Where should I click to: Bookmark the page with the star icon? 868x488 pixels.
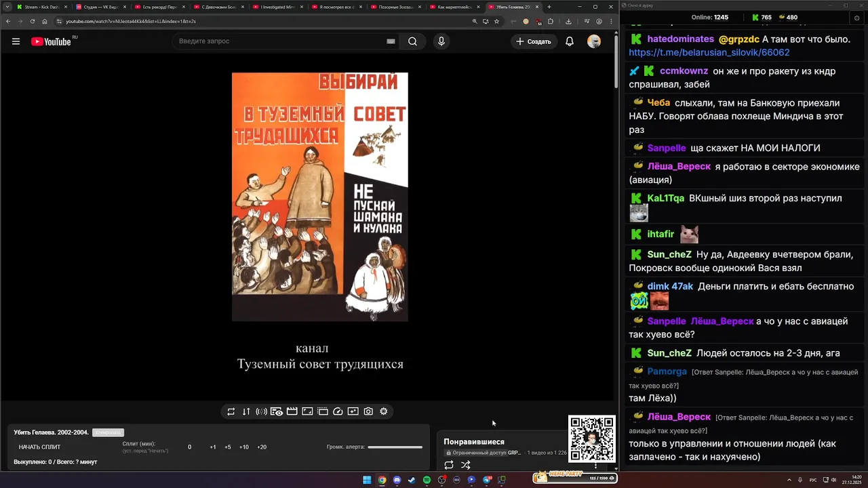[497, 21]
